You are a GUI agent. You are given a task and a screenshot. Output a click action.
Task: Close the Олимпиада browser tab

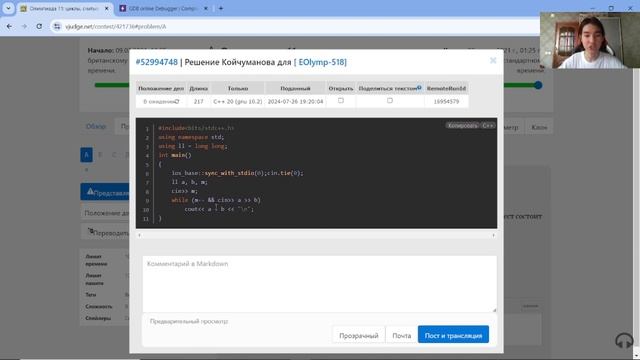107,8
